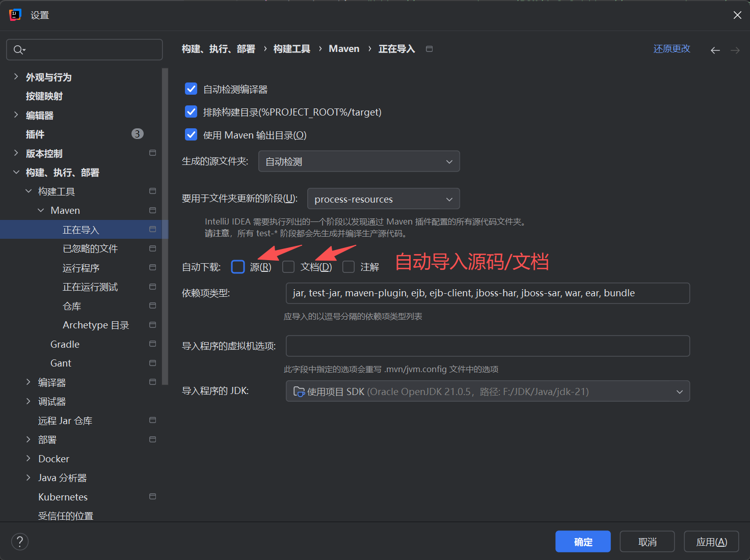Viewport: 750px width, 560px height.
Task: Open the 导入程序的 JDK dropdown
Action: pos(488,391)
